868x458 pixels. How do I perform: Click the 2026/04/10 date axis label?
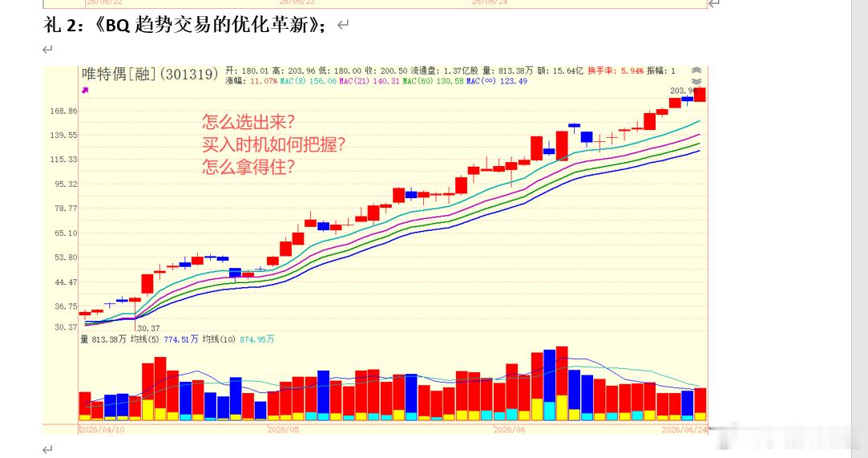click(x=102, y=430)
